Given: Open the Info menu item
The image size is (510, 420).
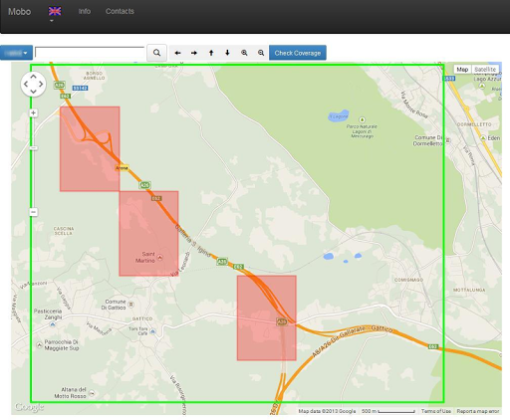Looking at the screenshot, I should click(x=85, y=11).
